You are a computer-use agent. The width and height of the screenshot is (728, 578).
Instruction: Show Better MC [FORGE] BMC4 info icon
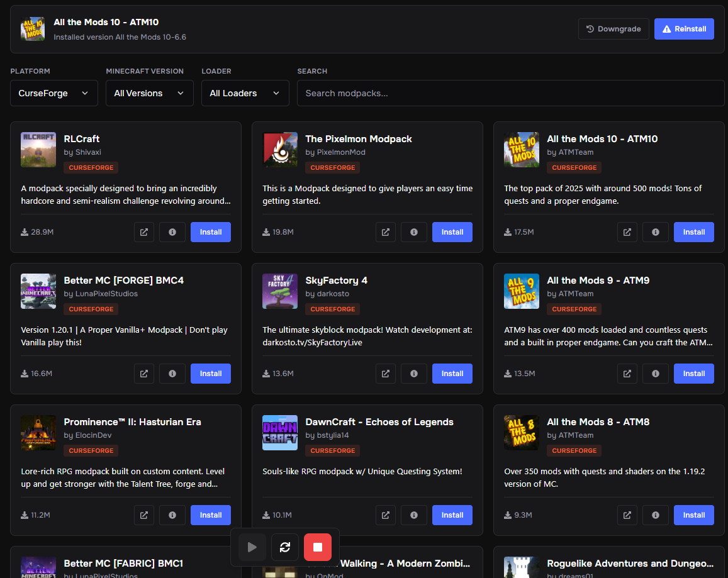[172, 374]
